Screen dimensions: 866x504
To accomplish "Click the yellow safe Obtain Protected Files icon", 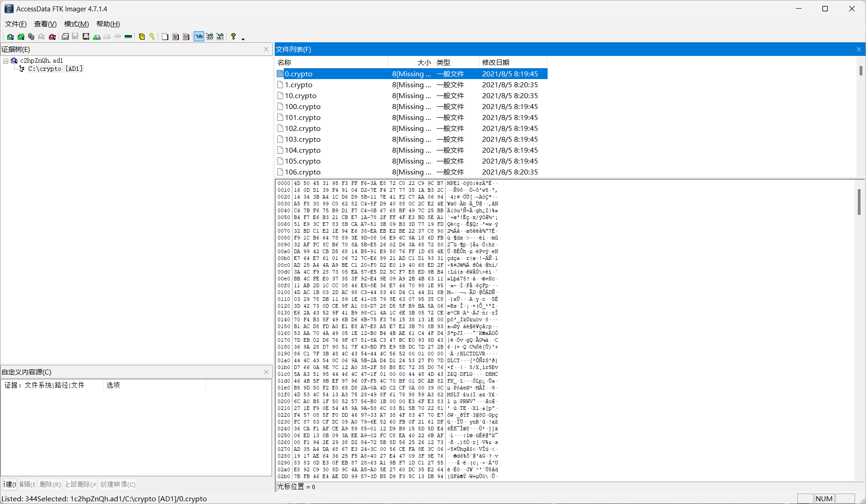I will [142, 37].
